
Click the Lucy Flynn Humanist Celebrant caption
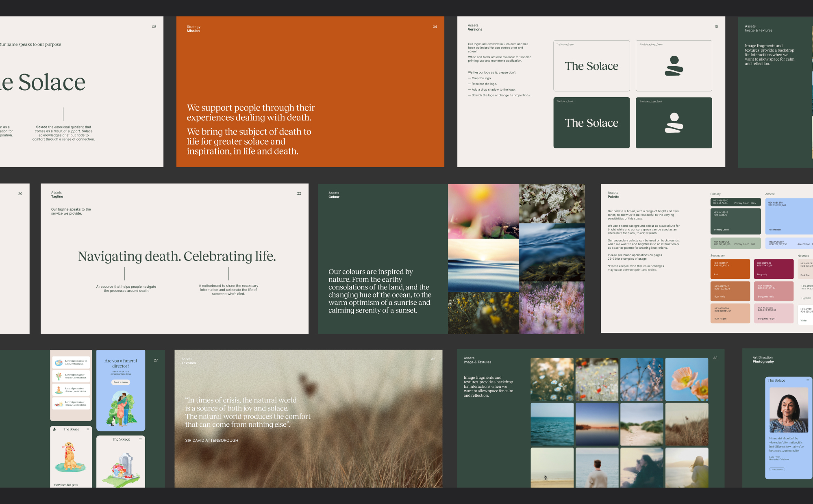[x=779, y=458]
